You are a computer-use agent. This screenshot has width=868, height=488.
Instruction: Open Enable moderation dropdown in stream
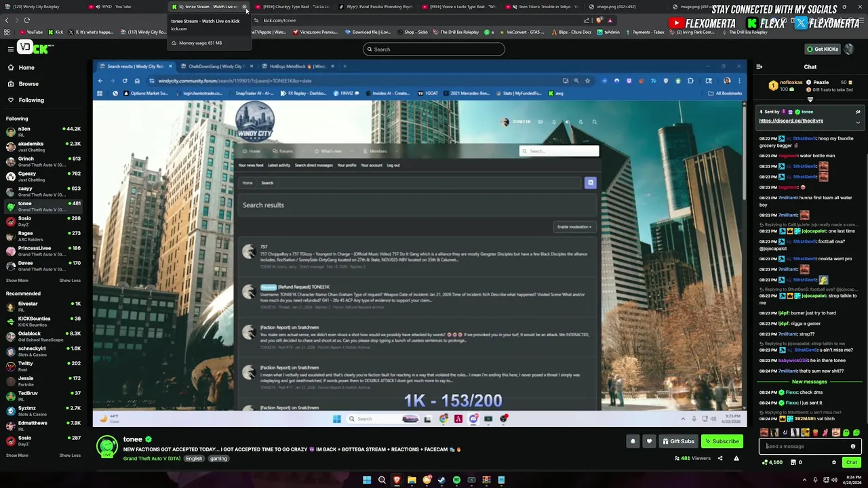[574, 227]
